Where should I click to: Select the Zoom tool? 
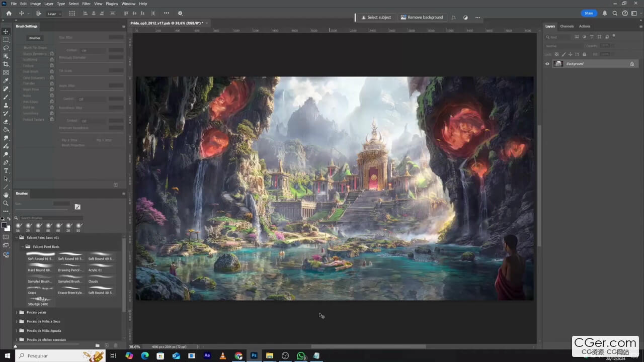click(x=6, y=204)
